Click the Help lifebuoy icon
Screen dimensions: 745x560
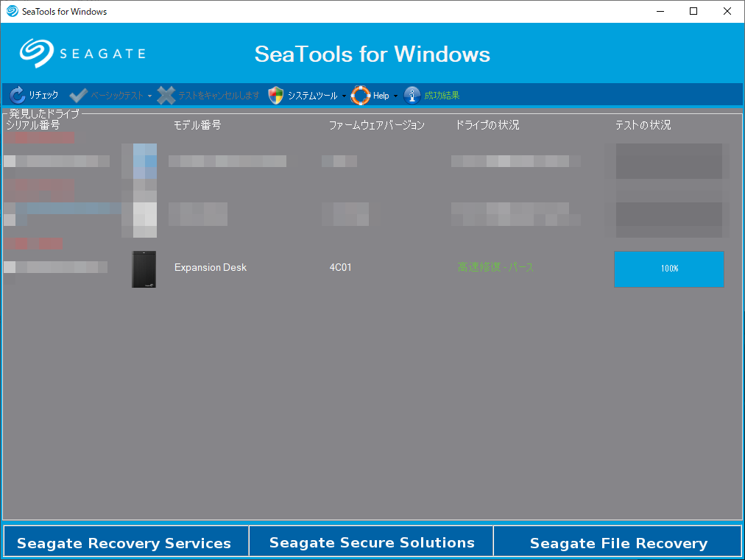361,96
